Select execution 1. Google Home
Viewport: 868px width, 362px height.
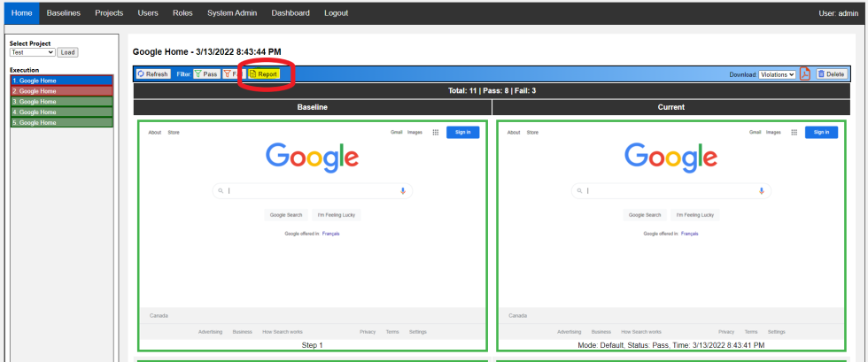[61, 81]
